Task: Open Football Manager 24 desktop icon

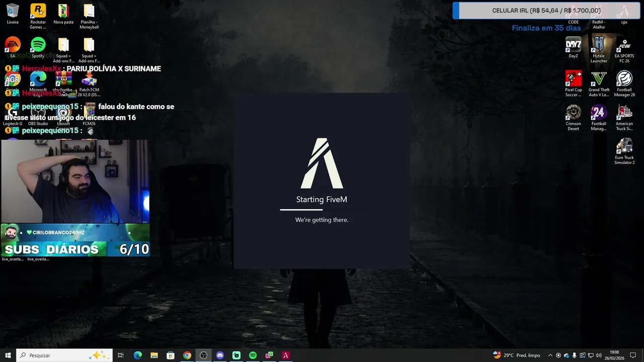Action: 599,118
